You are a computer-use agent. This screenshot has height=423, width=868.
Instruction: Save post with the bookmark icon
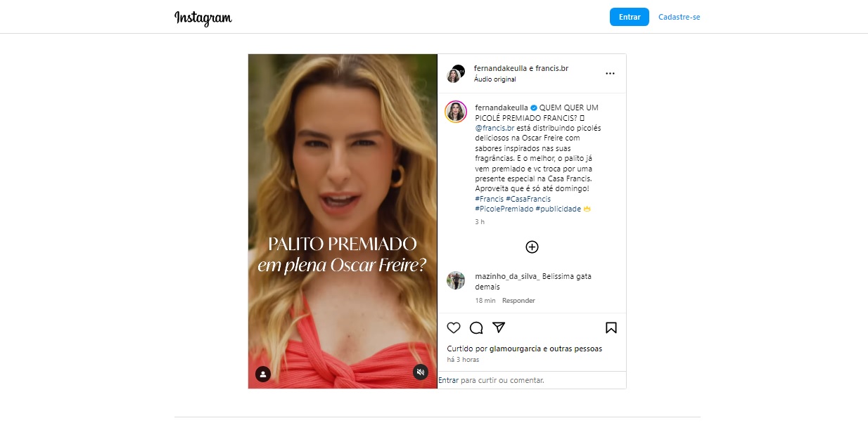611,327
